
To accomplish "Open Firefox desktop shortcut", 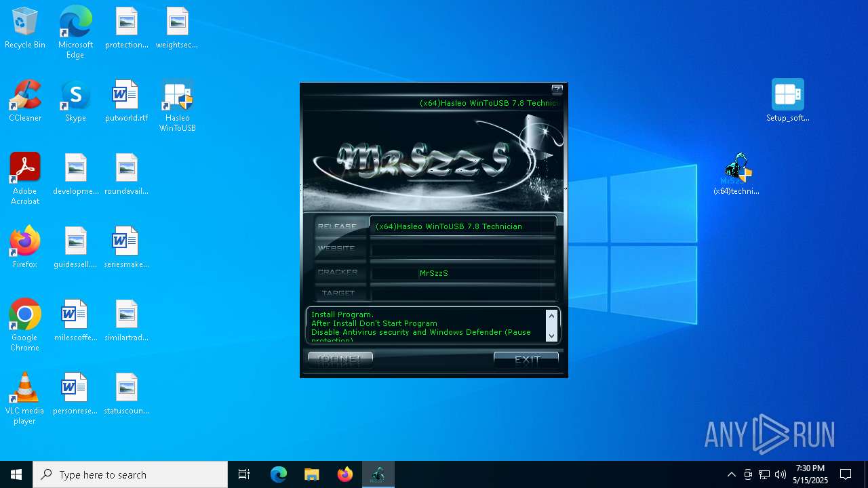I will click(25, 248).
